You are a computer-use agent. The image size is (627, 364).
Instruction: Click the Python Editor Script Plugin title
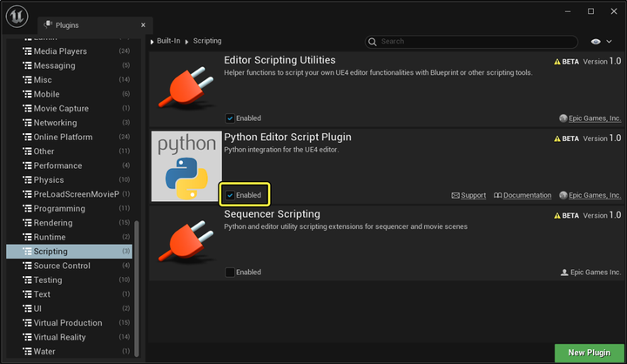click(x=287, y=138)
